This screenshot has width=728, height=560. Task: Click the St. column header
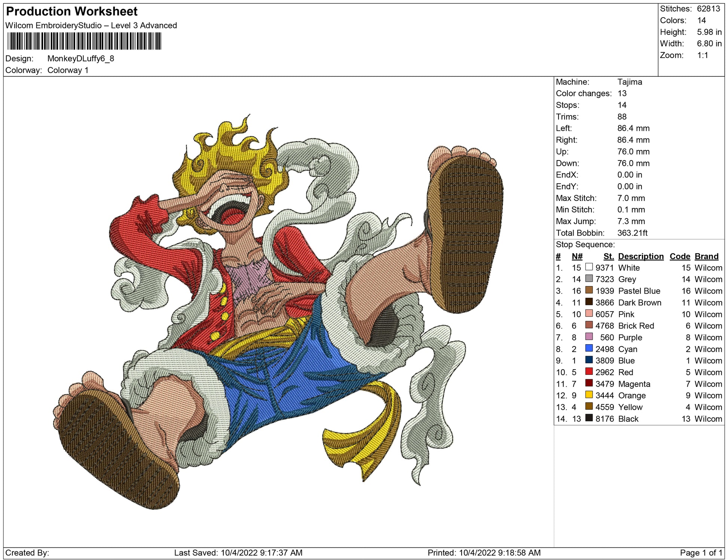608,256
